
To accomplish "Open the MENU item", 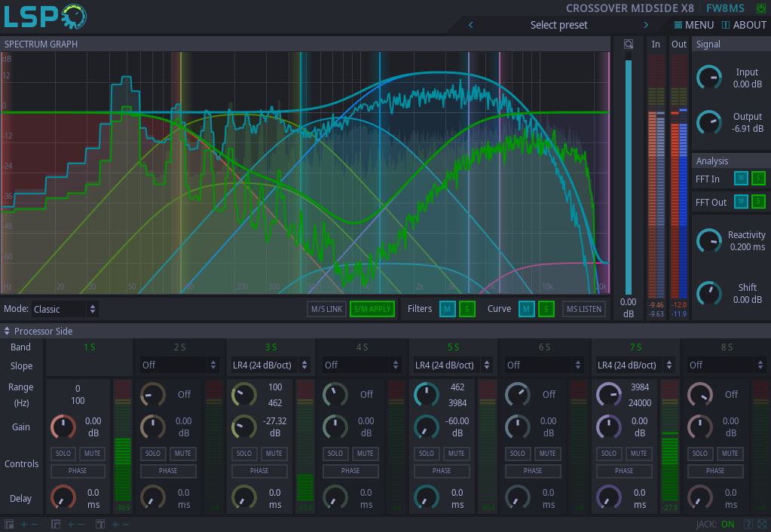I will pos(694,25).
